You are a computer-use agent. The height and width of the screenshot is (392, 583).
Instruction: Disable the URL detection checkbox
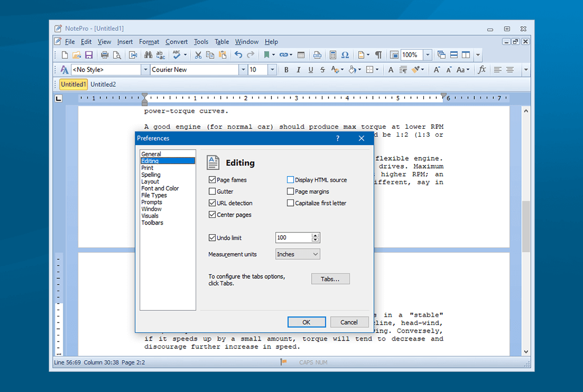pos(212,203)
